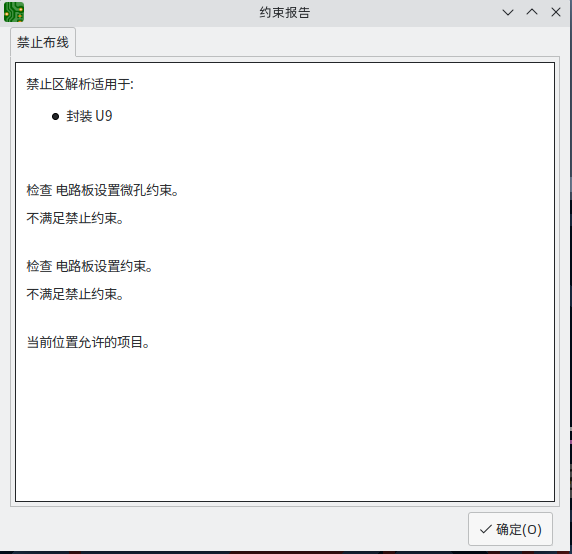This screenshot has height=554, width=572.
Task: Click empty tab strip right of 禁止布线
Action: (317, 42)
